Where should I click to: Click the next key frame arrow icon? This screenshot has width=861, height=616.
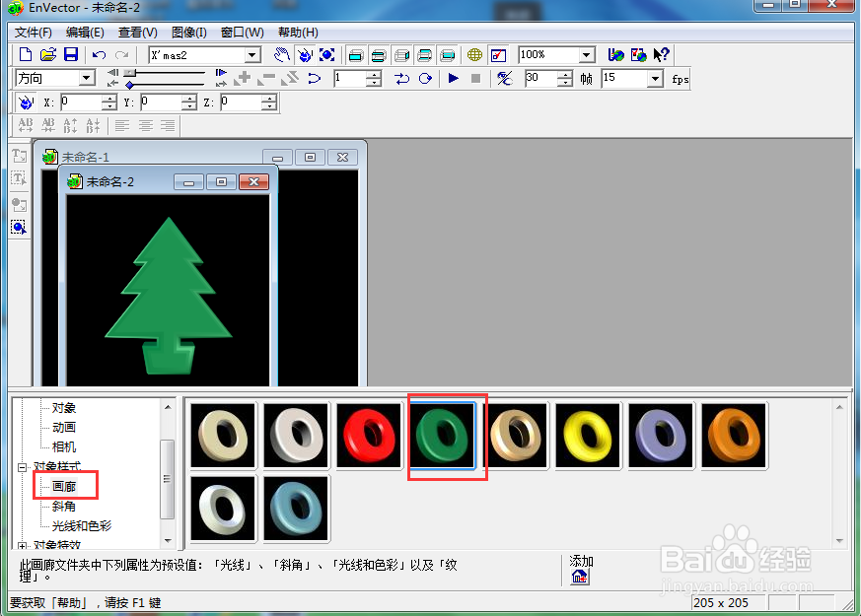pos(221,72)
